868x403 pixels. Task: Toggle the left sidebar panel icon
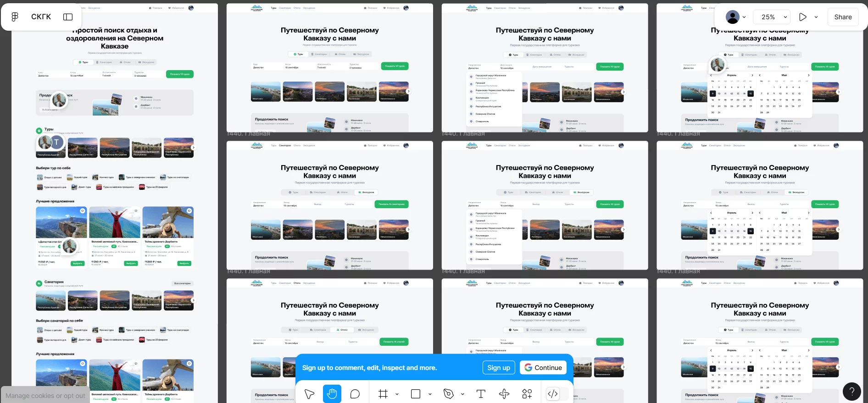click(68, 17)
